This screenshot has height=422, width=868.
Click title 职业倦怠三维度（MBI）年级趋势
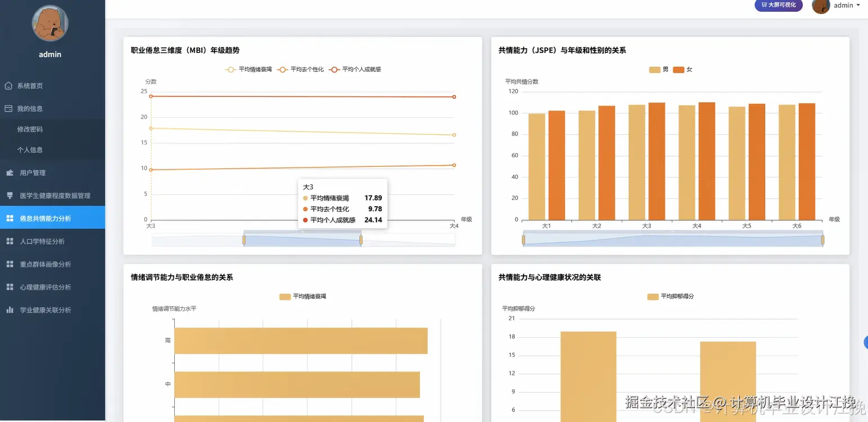click(186, 51)
